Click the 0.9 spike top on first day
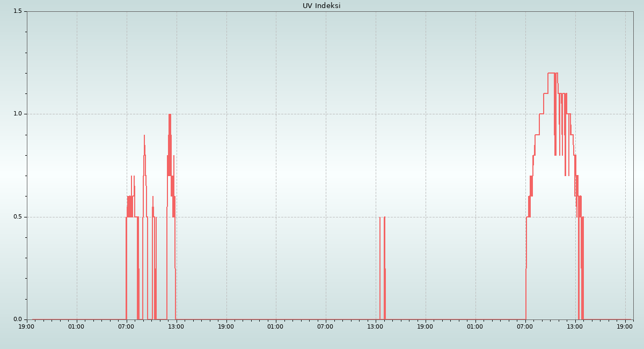The image size is (644, 349). [x=144, y=135]
